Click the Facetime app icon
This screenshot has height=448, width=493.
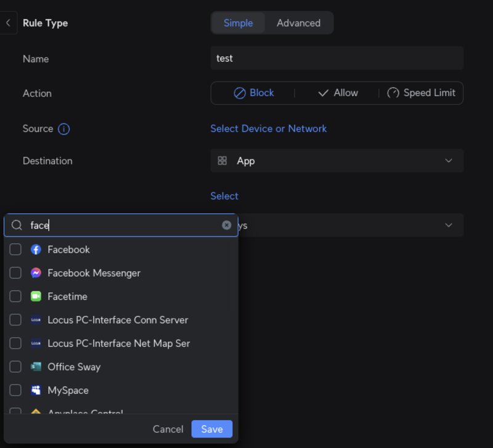tap(36, 296)
